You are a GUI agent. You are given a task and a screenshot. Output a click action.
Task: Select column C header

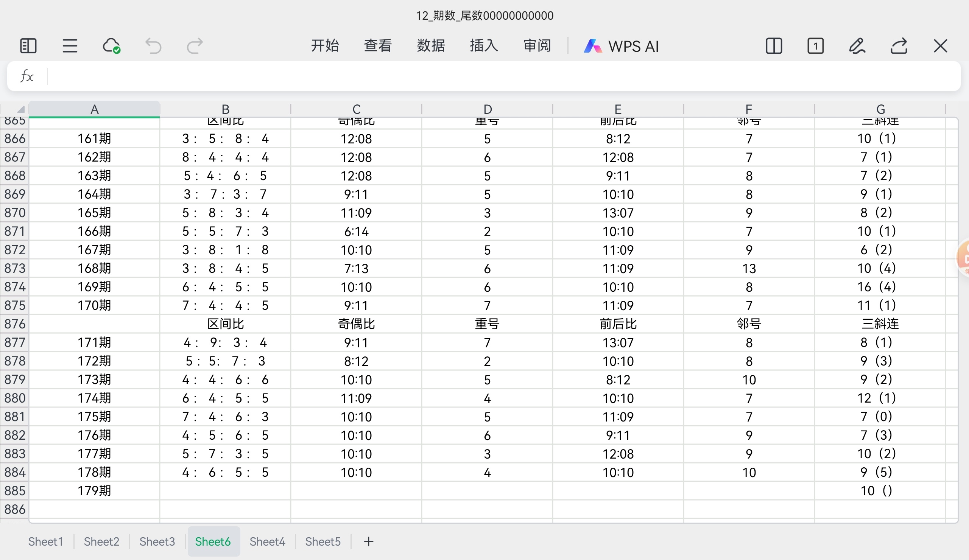click(356, 109)
